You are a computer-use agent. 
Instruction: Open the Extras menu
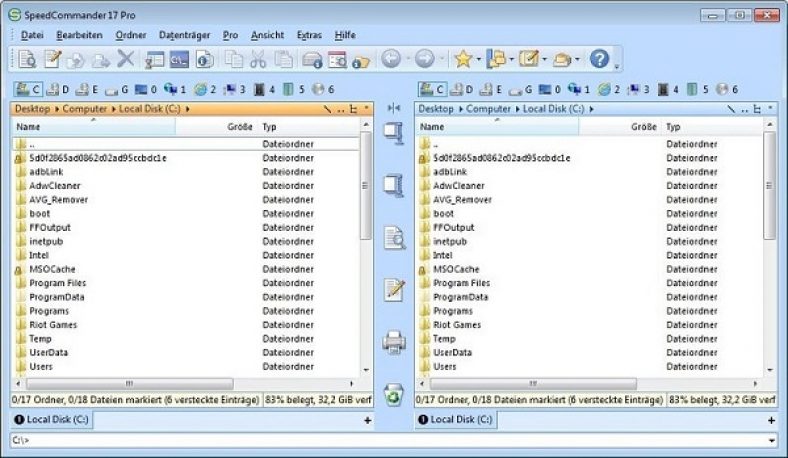pos(309,35)
